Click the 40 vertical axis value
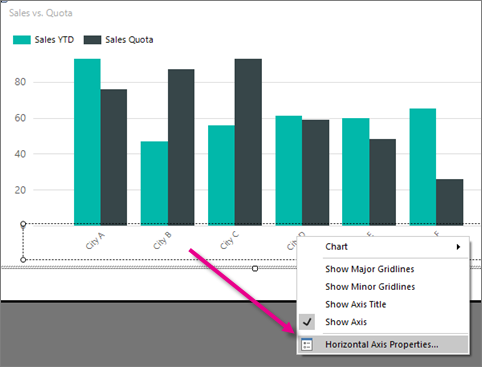 pyautogui.click(x=20, y=154)
